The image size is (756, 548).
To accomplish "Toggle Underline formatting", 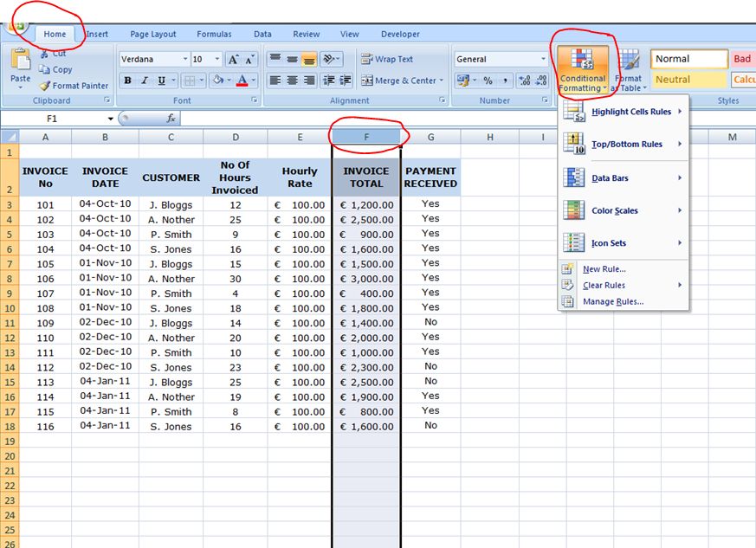I will [162, 81].
